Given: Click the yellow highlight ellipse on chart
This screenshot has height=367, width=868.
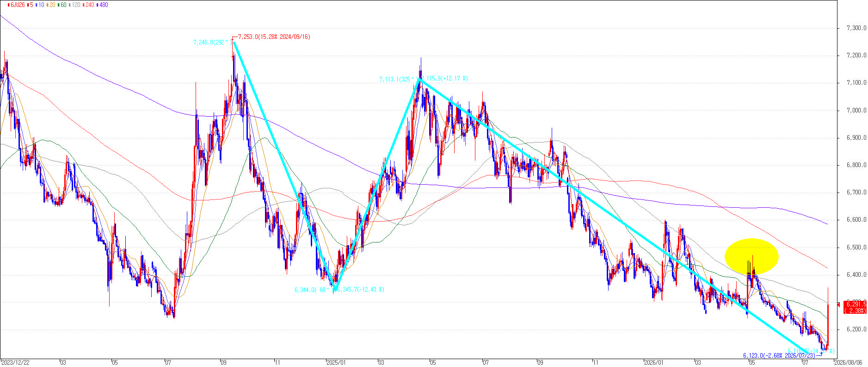Looking at the screenshot, I should pos(751,256).
